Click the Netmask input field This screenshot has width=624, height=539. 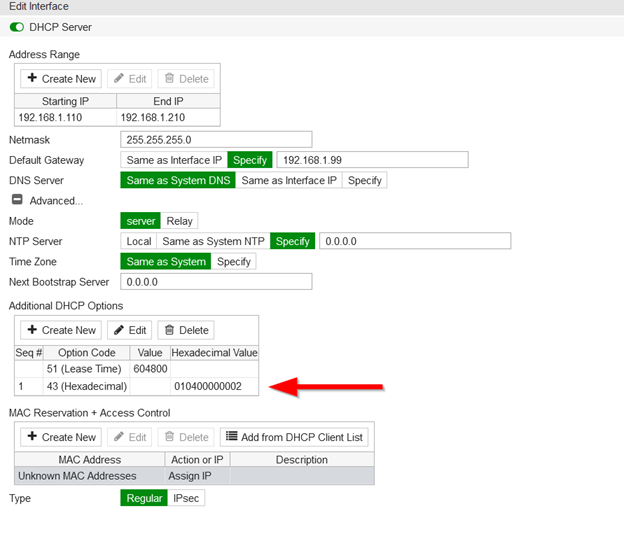pos(215,139)
